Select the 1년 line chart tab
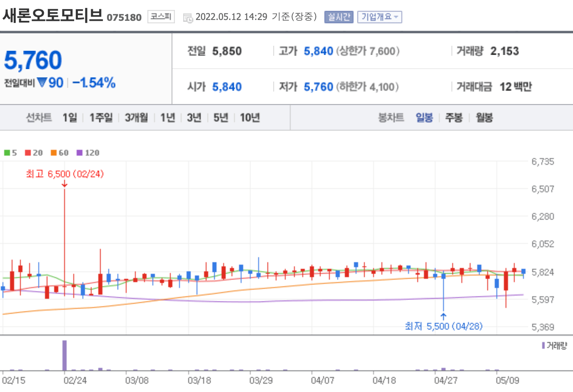Image resolution: width=573 pixels, height=392 pixels. (168, 118)
